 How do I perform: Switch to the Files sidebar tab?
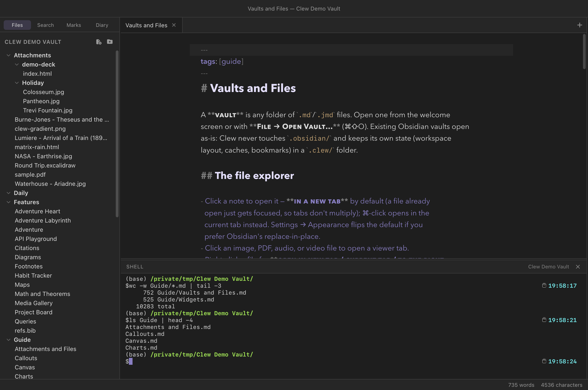(x=17, y=25)
